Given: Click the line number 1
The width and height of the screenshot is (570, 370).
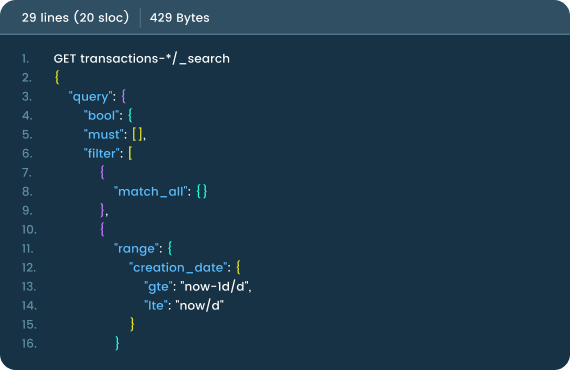Looking at the screenshot, I should [x=25, y=59].
